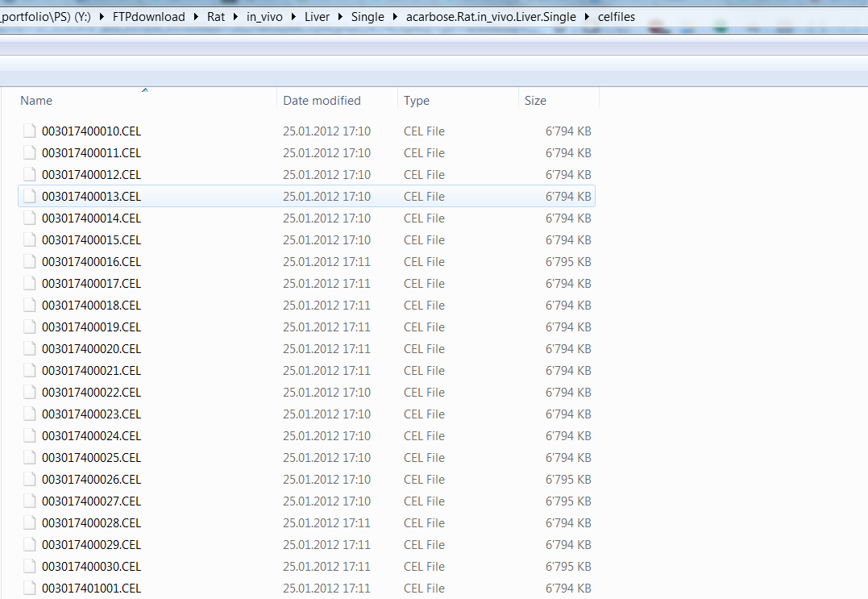Select file name 003017401001.CEL
Screen dimensions: 868x599
[91, 589]
